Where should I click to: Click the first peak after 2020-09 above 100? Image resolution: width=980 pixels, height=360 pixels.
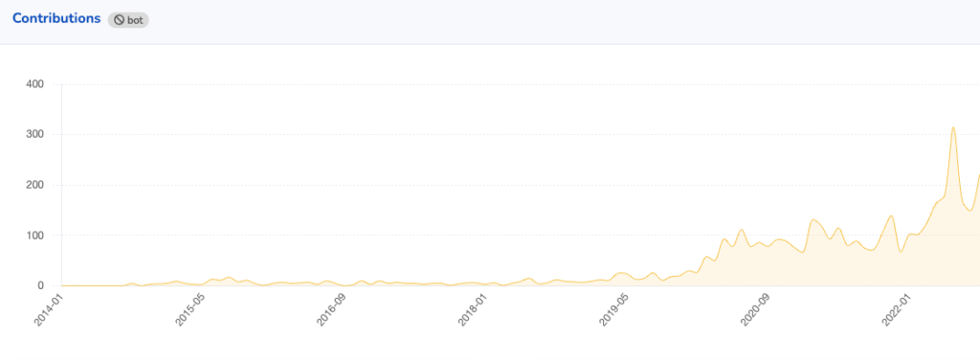tap(813, 219)
